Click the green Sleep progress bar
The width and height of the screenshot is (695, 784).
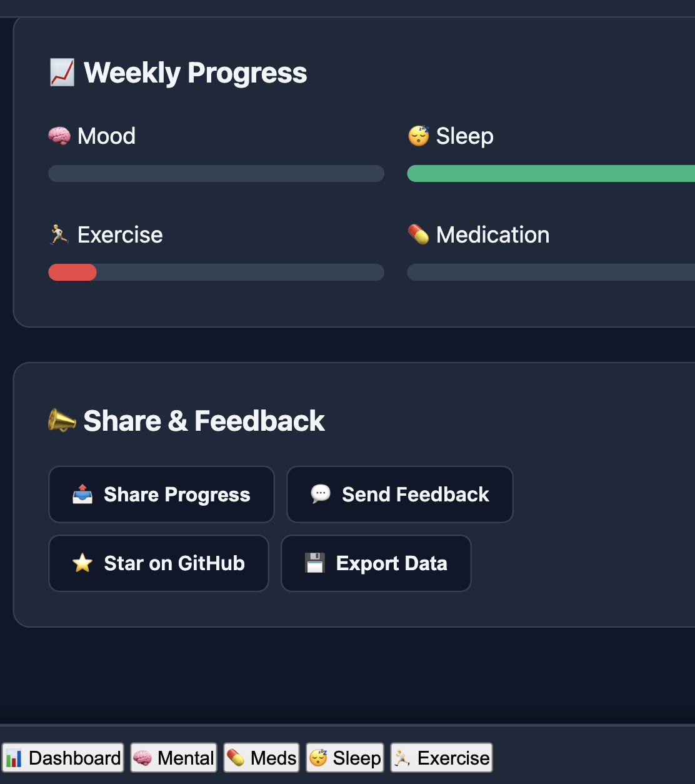point(550,173)
